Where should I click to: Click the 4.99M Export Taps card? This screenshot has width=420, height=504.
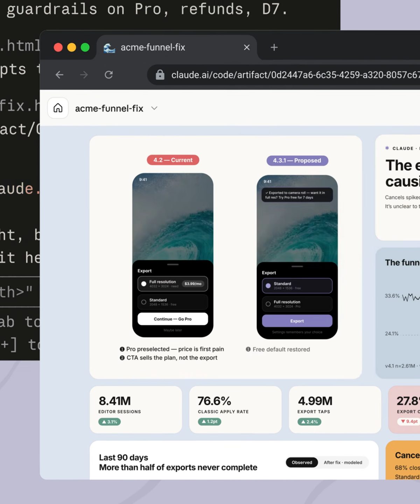(x=335, y=409)
